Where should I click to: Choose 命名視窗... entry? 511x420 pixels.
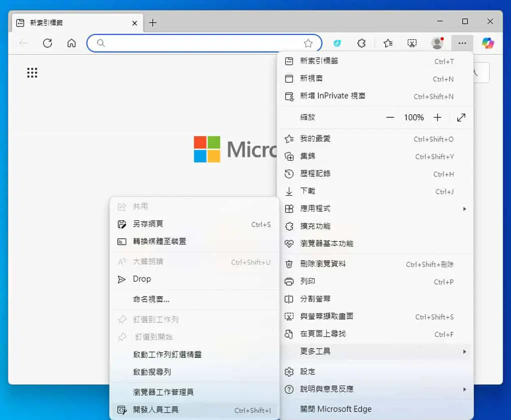pos(194,299)
